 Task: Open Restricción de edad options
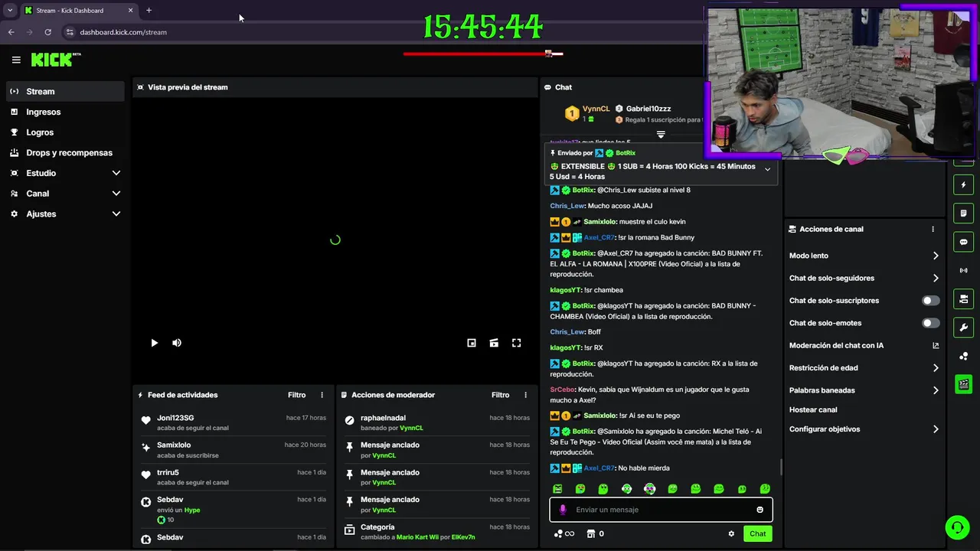(864, 368)
